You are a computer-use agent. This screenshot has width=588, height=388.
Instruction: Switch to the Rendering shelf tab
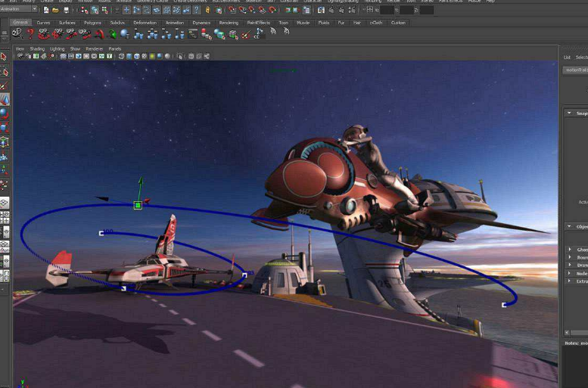[x=229, y=23]
